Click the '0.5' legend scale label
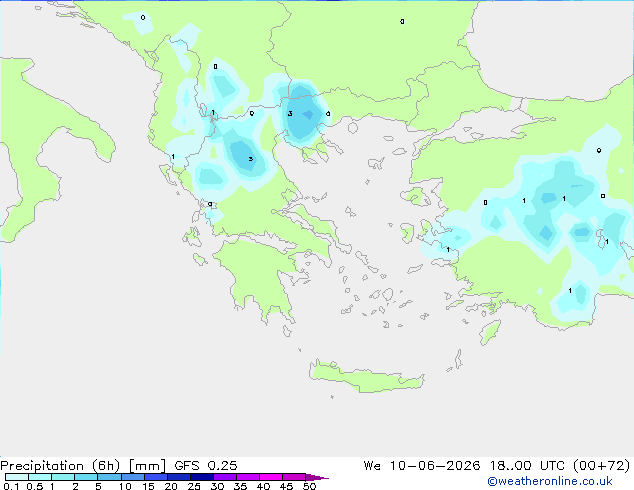634x490 pixels. (x=34, y=486)
